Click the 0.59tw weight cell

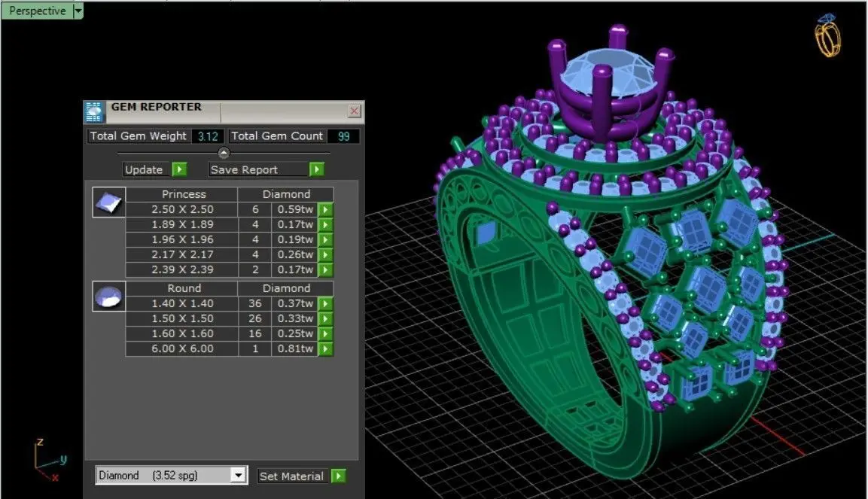pyautogui.click(x=295, y=210)
